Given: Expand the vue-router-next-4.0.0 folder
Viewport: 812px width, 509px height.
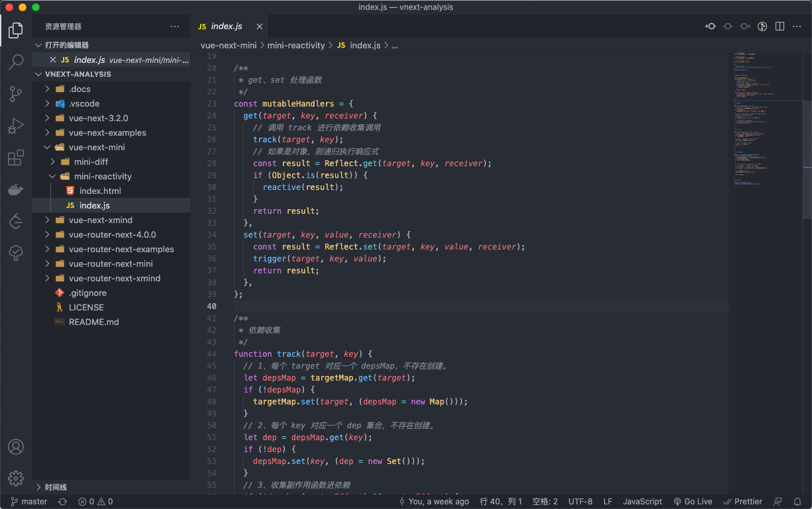Looking at the screenshot, I should pyautogui.click(x=112, y=234).
